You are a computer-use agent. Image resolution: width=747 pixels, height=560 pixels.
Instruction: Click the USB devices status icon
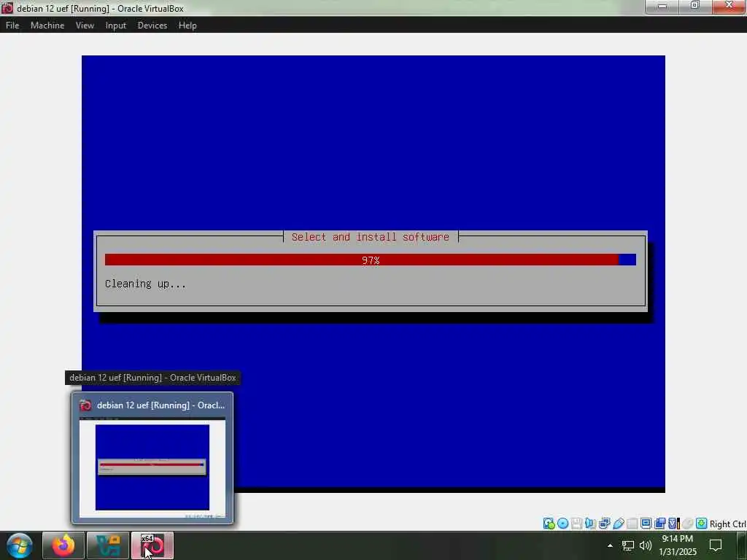tap(619, 524)
